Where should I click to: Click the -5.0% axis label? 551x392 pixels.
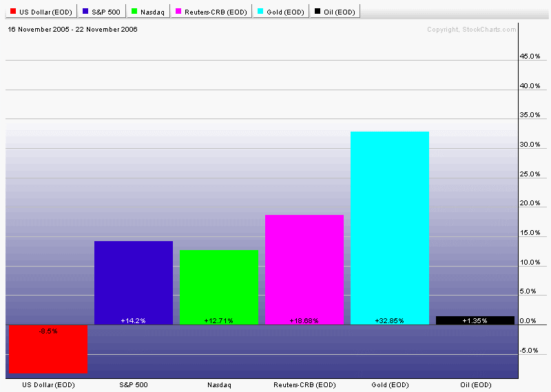pos(529,350)
